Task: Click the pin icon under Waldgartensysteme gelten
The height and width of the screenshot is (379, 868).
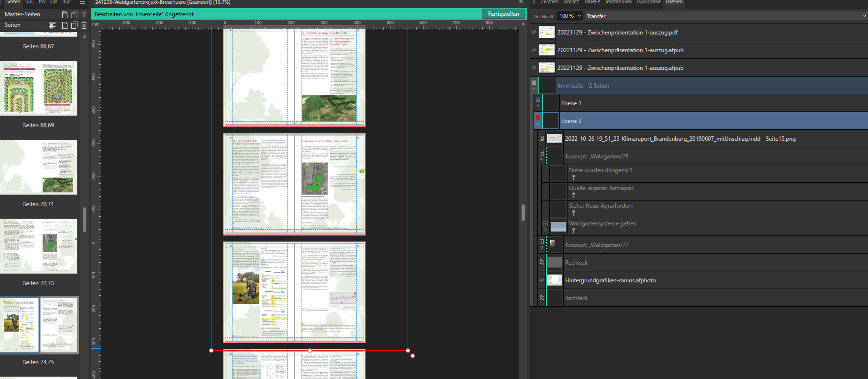Action: [574, 231]
